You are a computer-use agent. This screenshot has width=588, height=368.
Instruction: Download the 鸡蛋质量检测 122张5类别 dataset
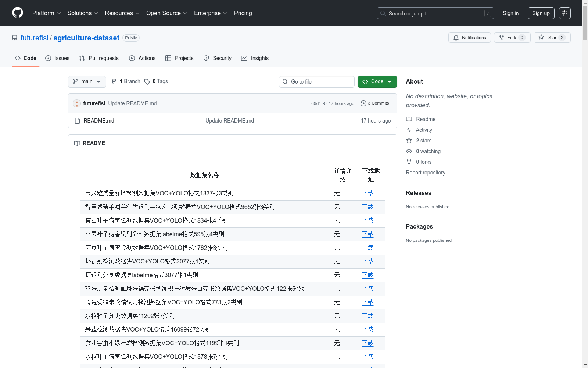(368, 289)
